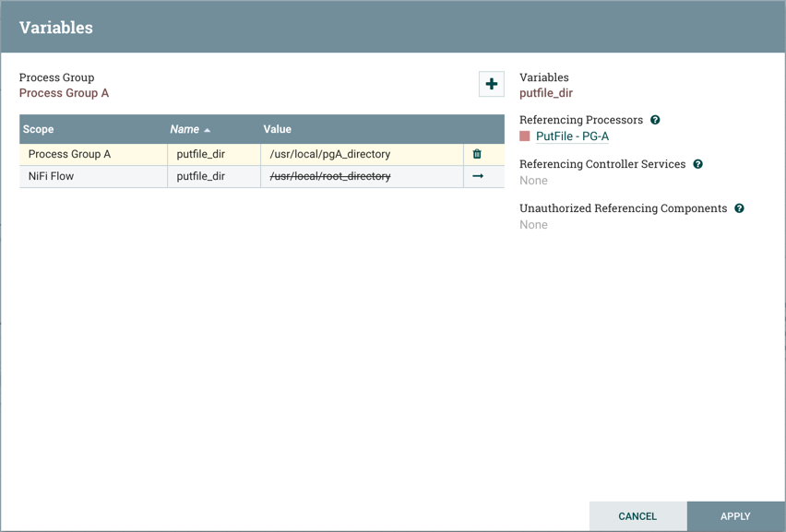Delete the Process Group A putfile_dir variable

tap(477, 154)
